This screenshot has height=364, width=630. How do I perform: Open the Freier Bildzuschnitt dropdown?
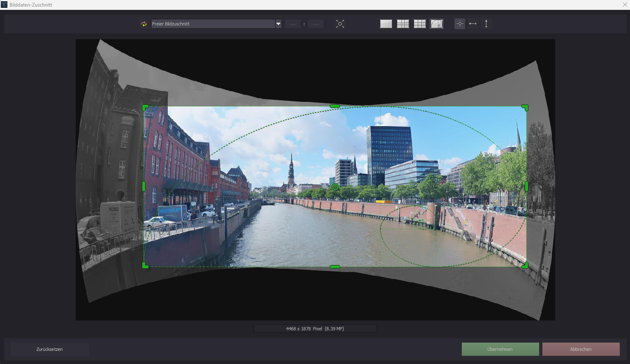tap(213, 24)
